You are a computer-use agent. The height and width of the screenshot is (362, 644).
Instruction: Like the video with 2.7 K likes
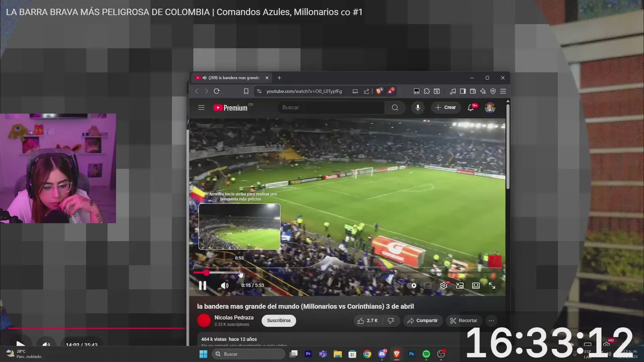click(x=367, y=320)
